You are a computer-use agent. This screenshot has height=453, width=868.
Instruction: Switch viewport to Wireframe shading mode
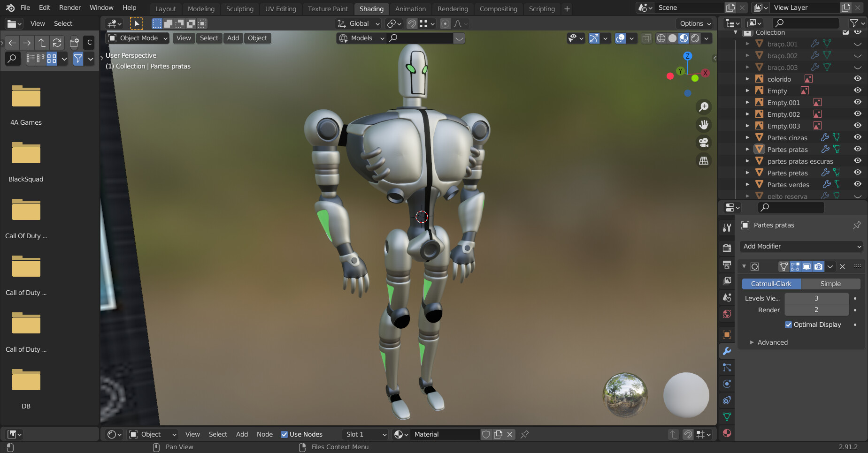[662, 38]
